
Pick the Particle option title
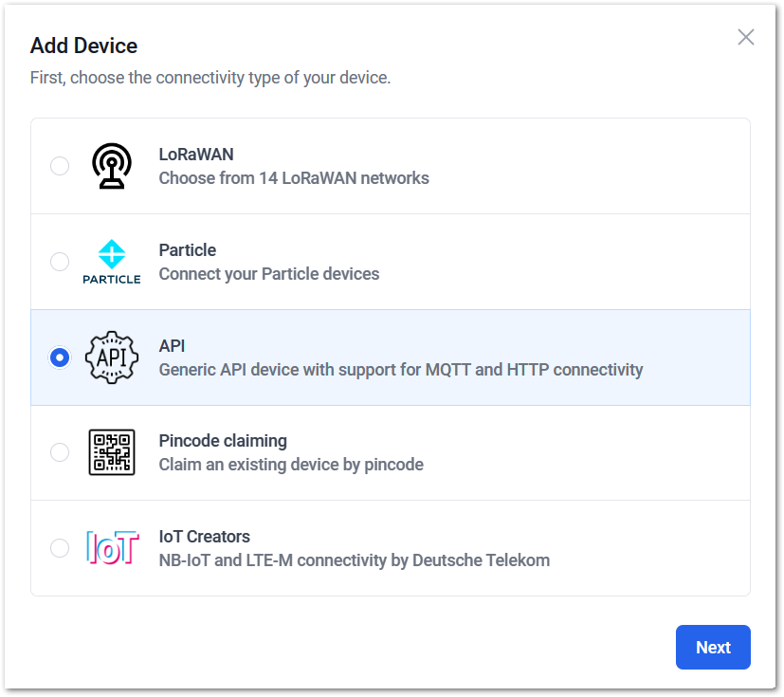(x=188, y=250)
